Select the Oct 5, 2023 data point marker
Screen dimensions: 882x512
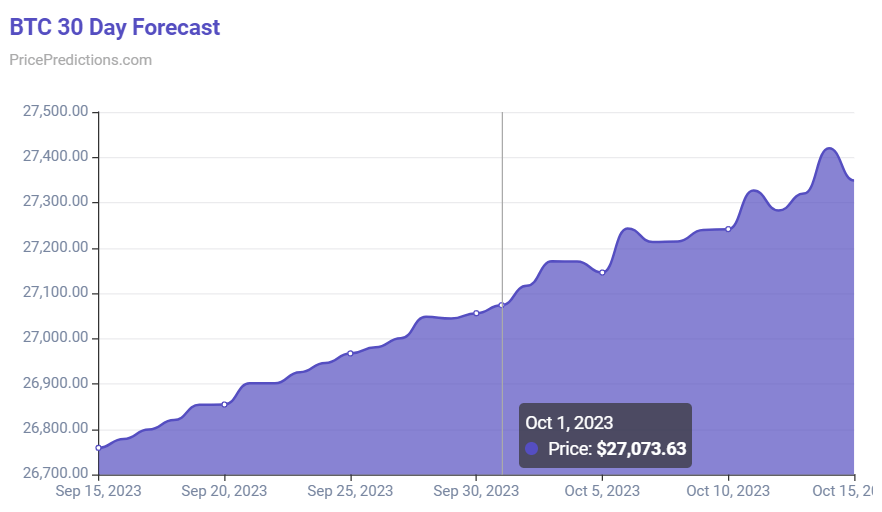coord(602,273)
